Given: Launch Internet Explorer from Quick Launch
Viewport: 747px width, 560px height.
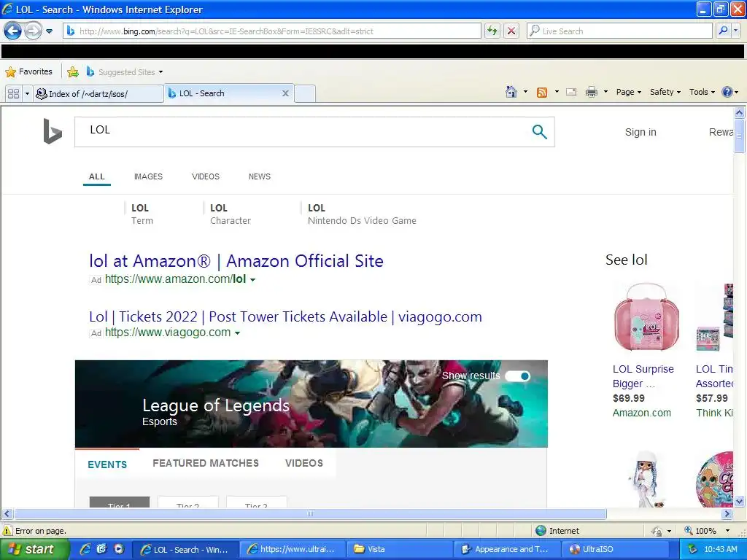Looking at the screenshot, I should pos(85,549).
